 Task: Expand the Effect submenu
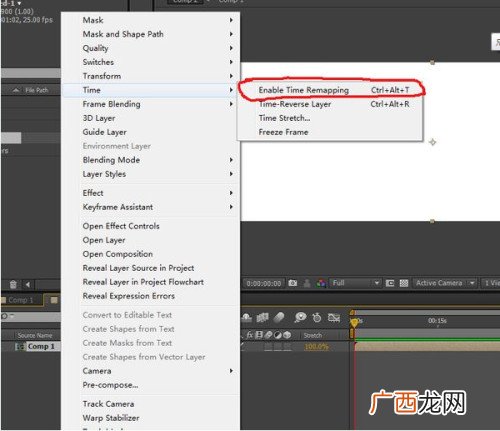coord(152,193)
